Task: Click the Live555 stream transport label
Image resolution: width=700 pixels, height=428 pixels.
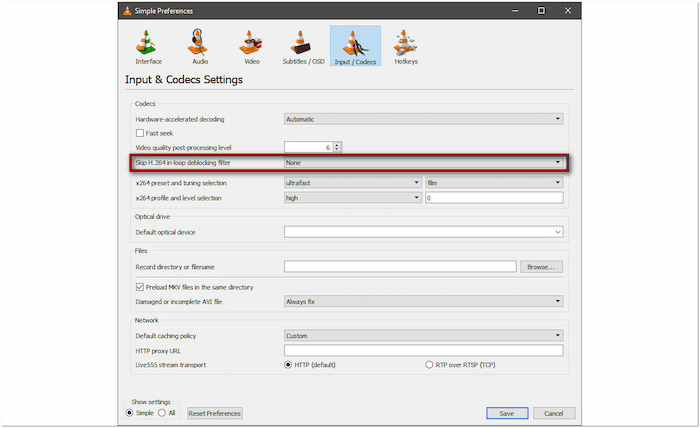Action: [171, 365]
